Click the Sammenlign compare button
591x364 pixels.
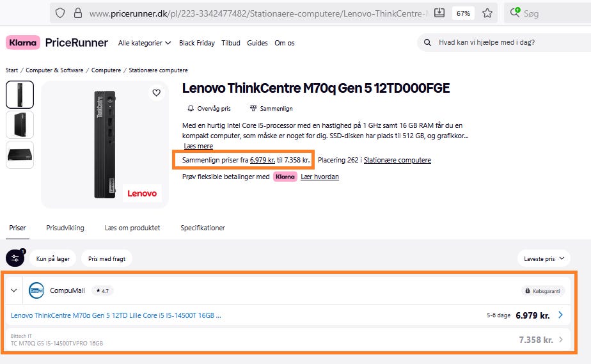click(x=271, y=109)
